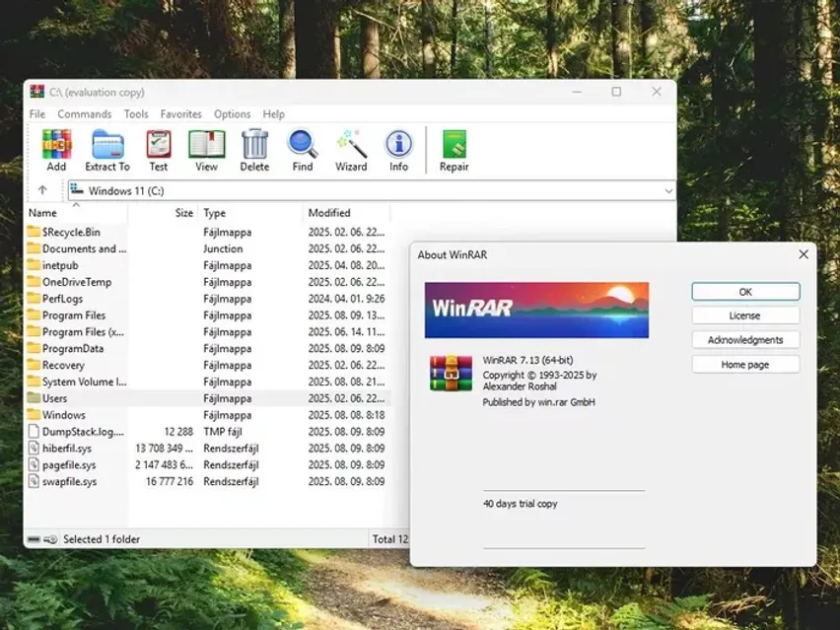Click the License button

745,315
